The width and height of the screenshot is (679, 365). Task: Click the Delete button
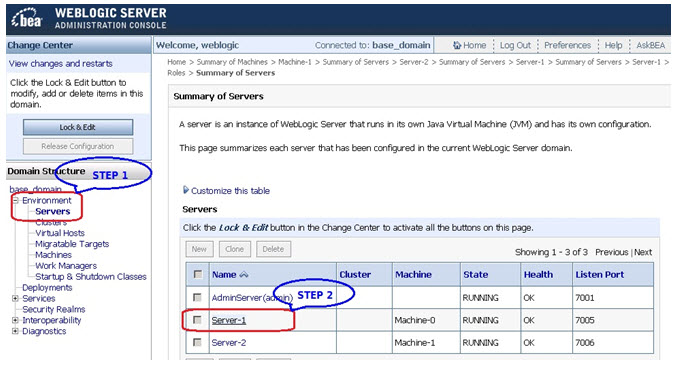coord(273,249)
